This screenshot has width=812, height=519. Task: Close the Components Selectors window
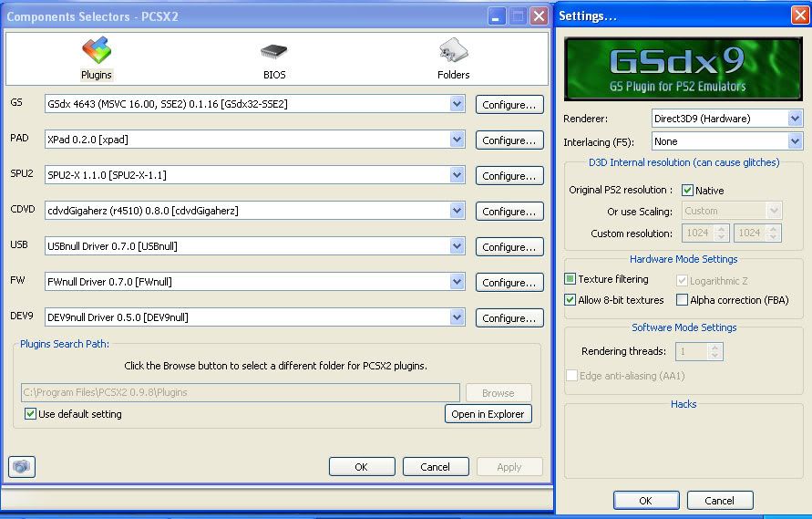point(540,16)
